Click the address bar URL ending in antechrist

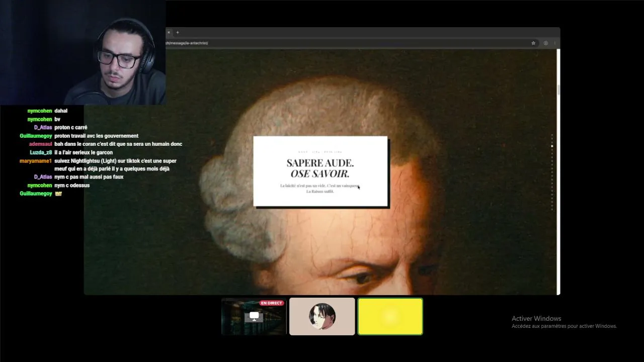click(x=187, y=43)
